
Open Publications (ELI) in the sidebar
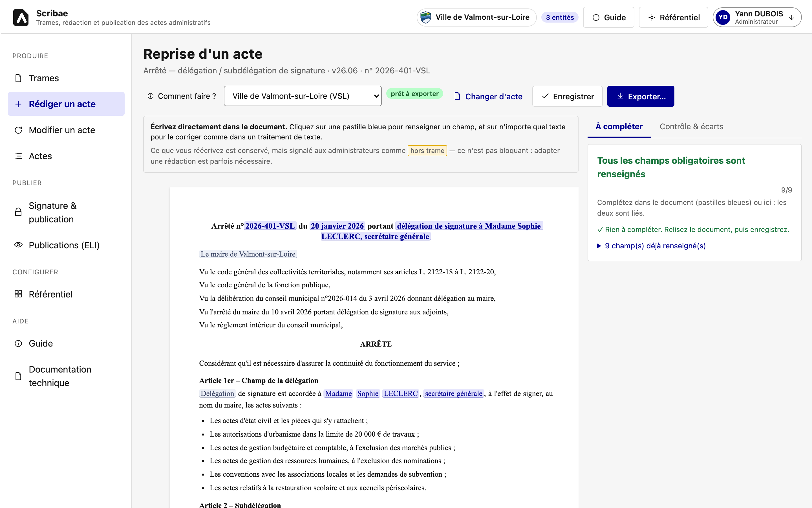66,245
